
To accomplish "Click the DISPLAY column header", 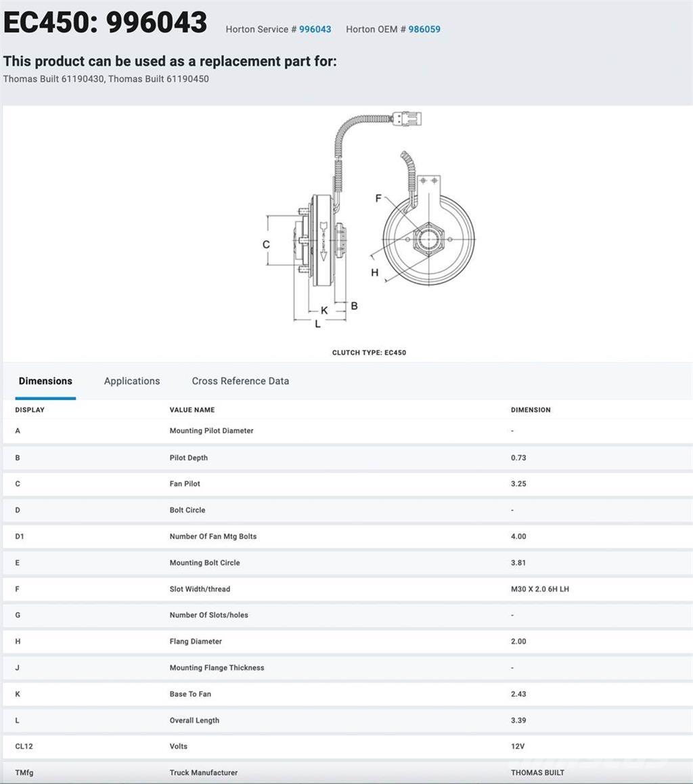I will coord(30,410).
